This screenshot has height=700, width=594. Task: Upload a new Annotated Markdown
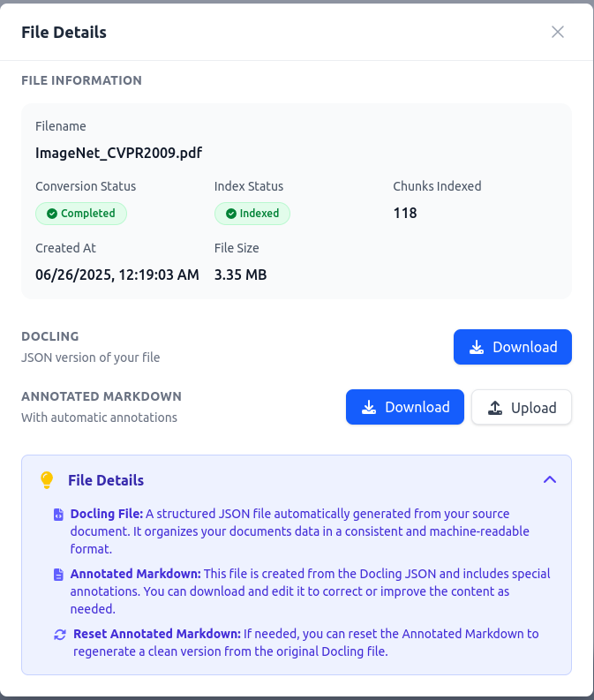(522, 407)
